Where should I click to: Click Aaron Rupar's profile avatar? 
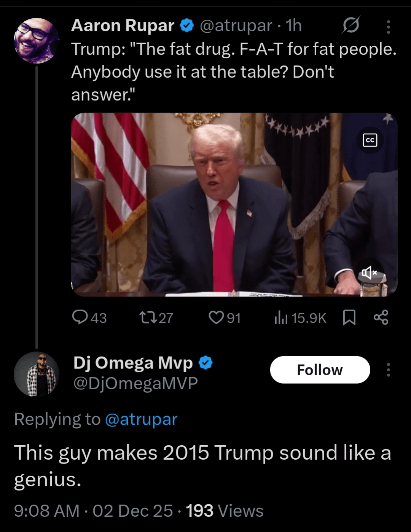pos(36,41)
